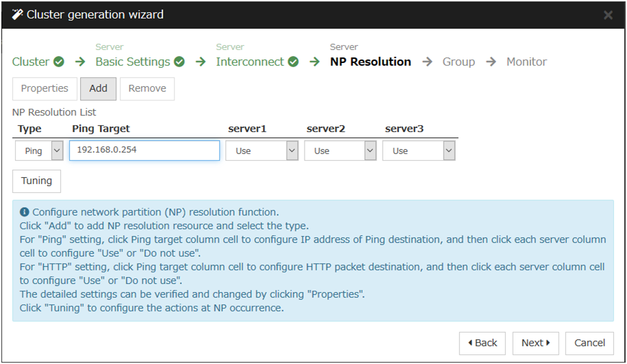
Task: Go to the Cluster wizard step
Action: (x=31, y=62)
